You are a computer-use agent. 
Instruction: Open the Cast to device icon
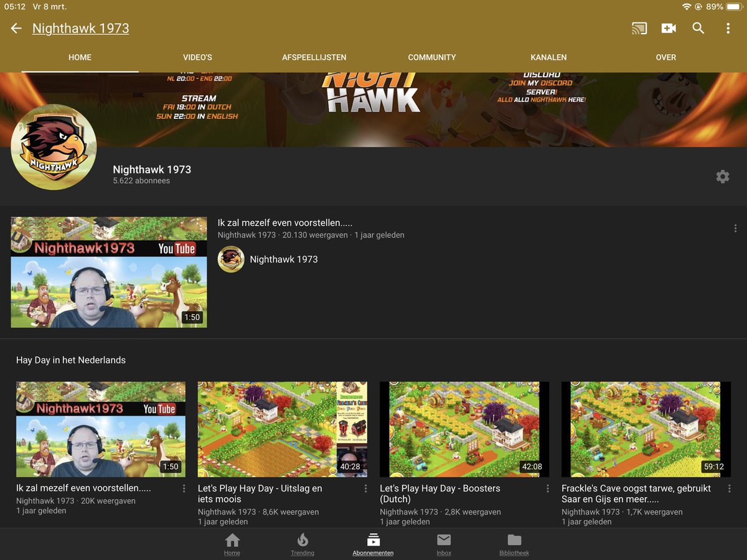[x=639, y=29]
